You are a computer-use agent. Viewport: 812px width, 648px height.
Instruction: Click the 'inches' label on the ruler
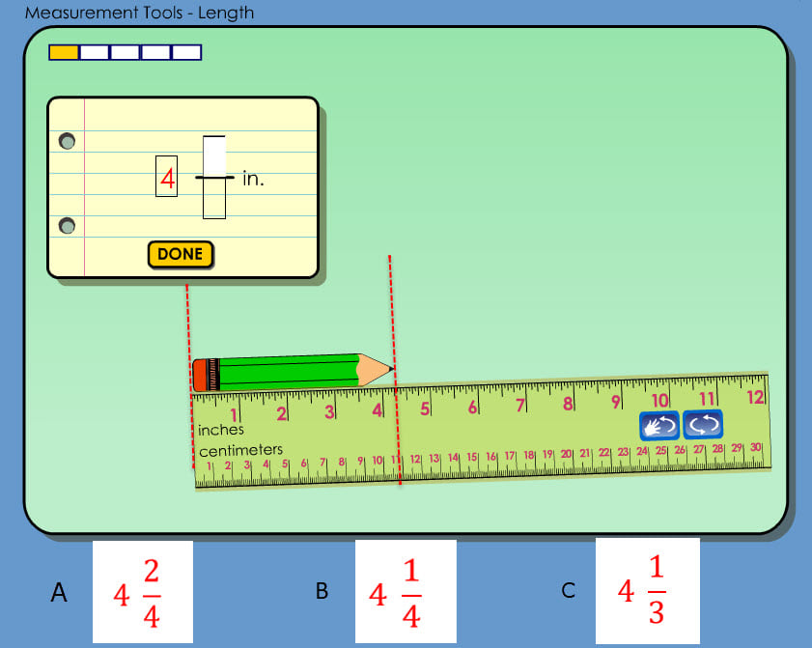[x=221, y=430]
